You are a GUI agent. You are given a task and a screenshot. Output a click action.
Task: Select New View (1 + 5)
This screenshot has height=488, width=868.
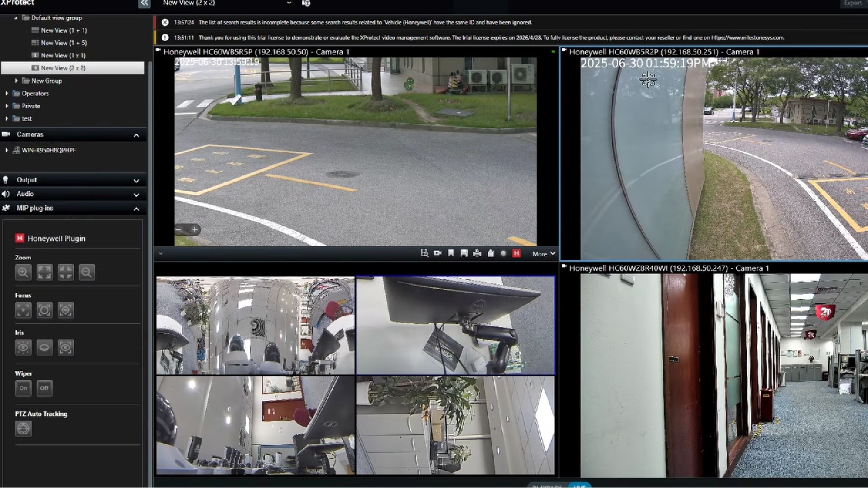coord(64,43)
